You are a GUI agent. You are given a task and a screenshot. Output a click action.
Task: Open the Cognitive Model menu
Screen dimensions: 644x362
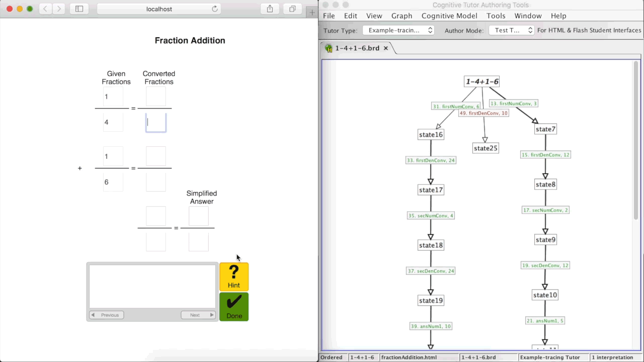tap(449, 16)
